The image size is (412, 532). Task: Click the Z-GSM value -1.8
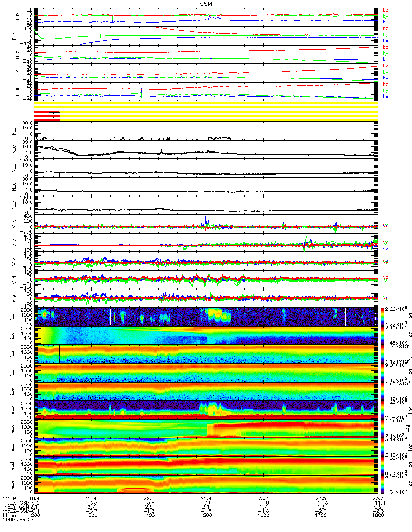pyautogui.click(x=263, y=511)
